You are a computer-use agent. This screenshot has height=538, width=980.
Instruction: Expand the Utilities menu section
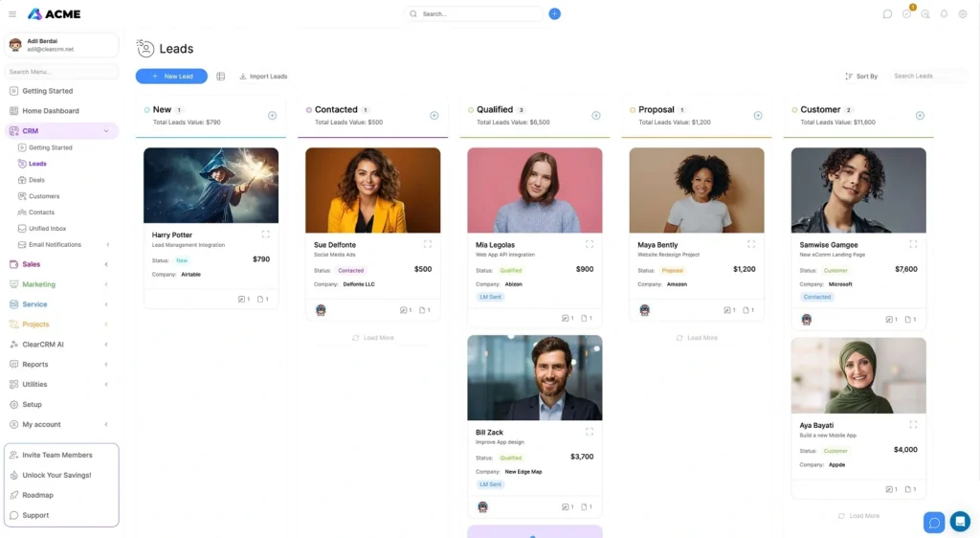[x=106, y=384]
